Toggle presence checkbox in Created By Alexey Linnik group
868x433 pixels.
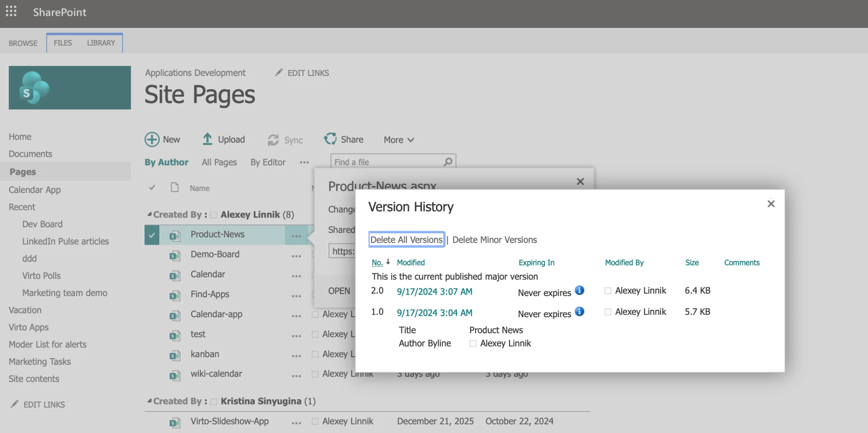tap(214, 215)
